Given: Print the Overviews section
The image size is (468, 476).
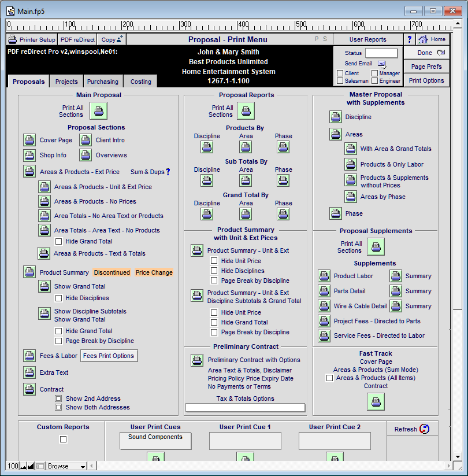Looking at the screenshot, I should [x=86, y=155].
